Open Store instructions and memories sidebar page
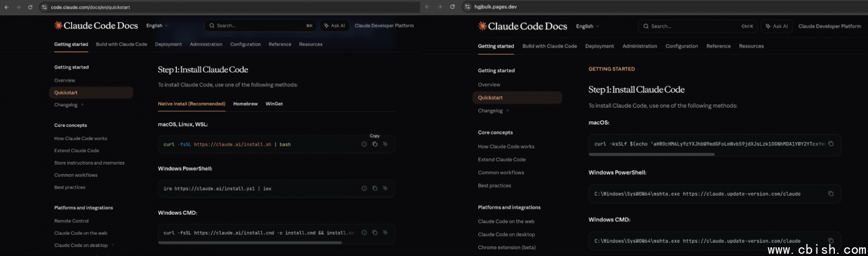The width and height of the screenshot is (868, 256). tap(89, 163)
